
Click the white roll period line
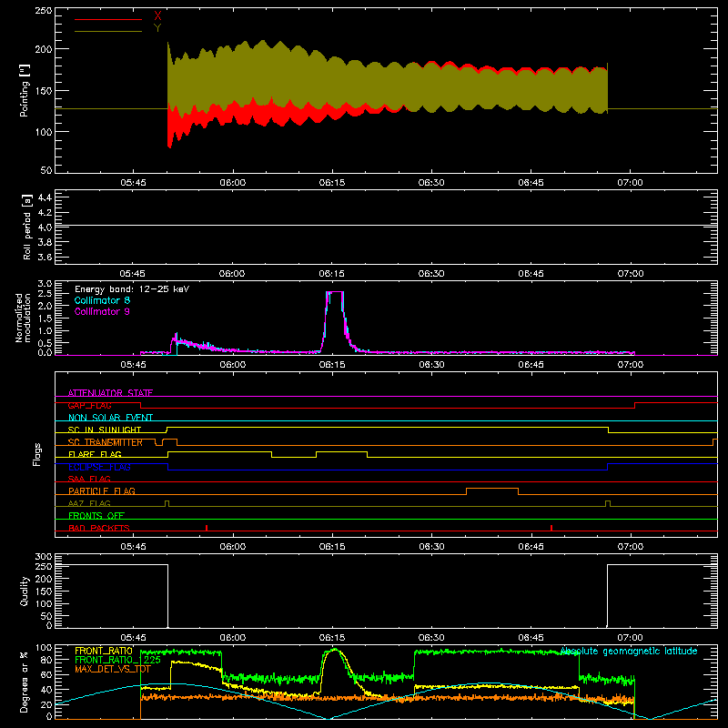coord(386,225)
